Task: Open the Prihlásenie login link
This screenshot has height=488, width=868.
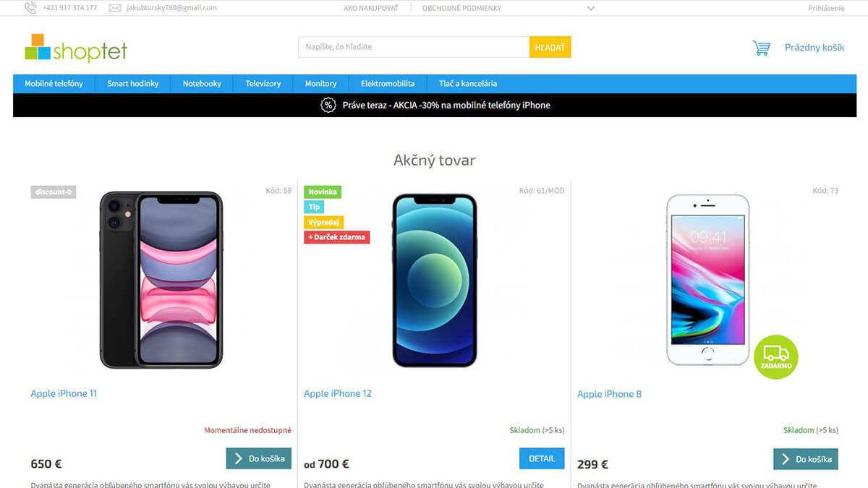Action: tap(826, 8)
